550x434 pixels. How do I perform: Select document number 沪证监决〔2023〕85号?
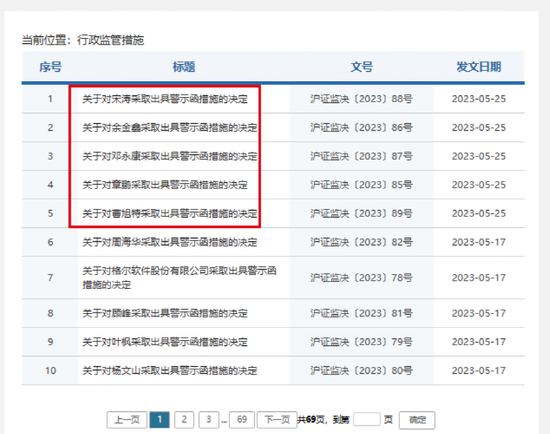pyautogui.click(x=361, y=185)
